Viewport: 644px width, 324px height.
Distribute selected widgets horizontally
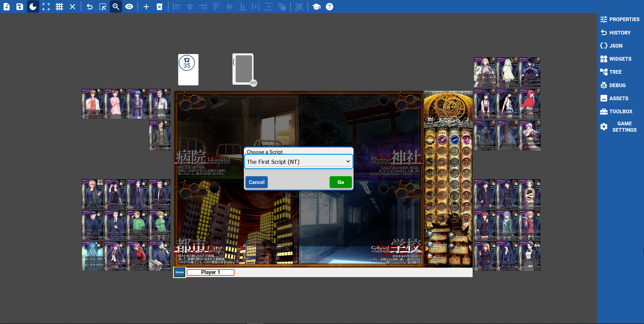coord(256,7)
